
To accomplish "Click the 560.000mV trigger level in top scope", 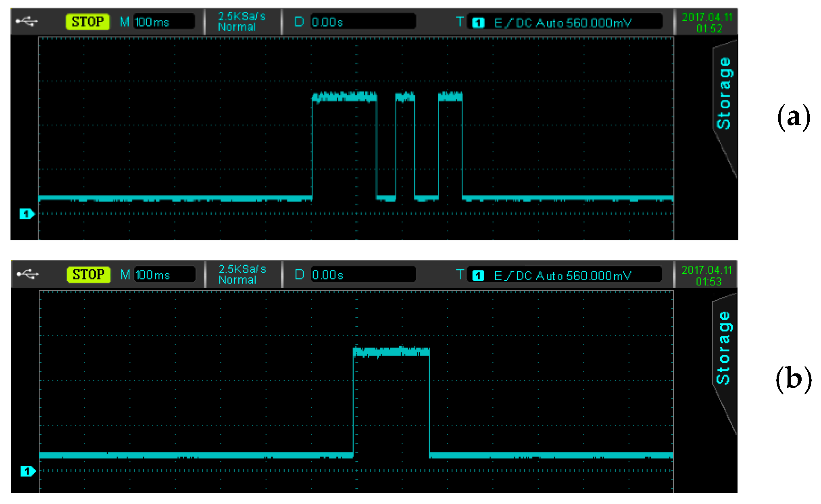I will pos(598,23).
